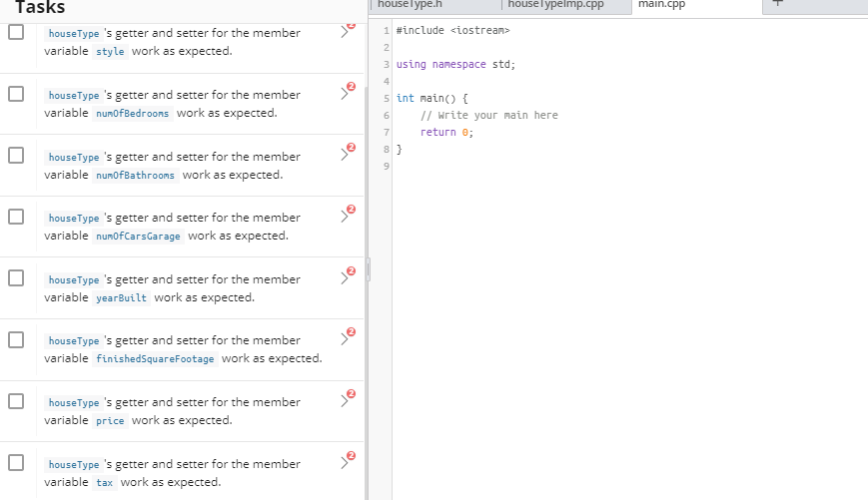This screenshot has width=868, height=500.
Task: Expand the style task chevron
Action: (x=345, y=33)
